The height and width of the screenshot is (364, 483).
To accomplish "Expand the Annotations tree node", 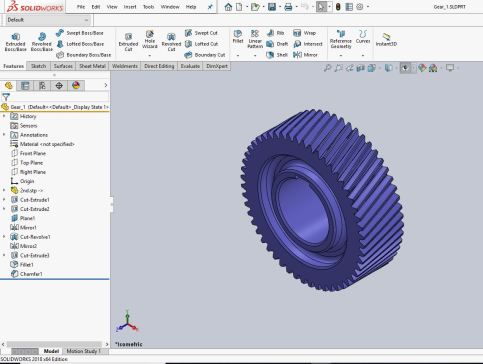I will [x=4, y=135].
